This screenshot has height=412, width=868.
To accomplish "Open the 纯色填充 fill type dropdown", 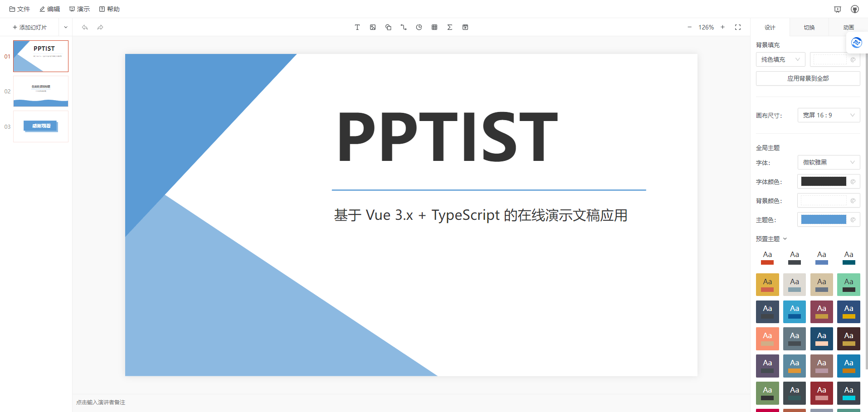I will click(780, 59).
